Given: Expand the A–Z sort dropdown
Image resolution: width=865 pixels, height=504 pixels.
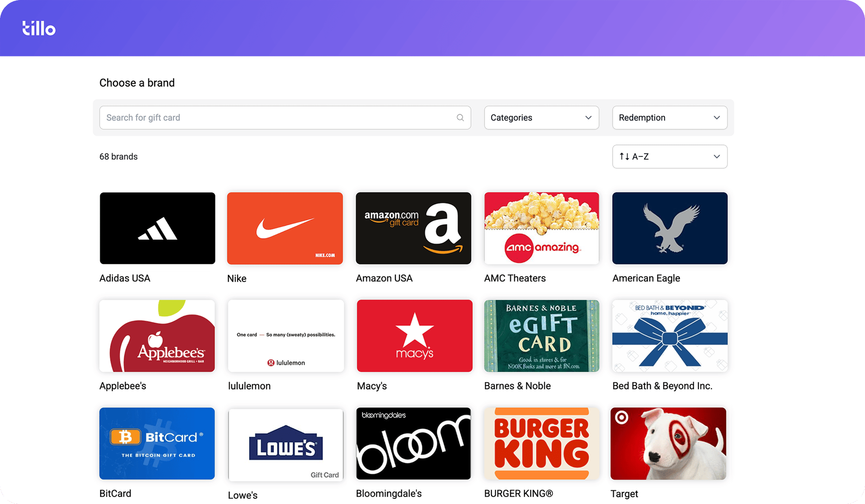Looking at the screenshot, I should coord(669,156).
